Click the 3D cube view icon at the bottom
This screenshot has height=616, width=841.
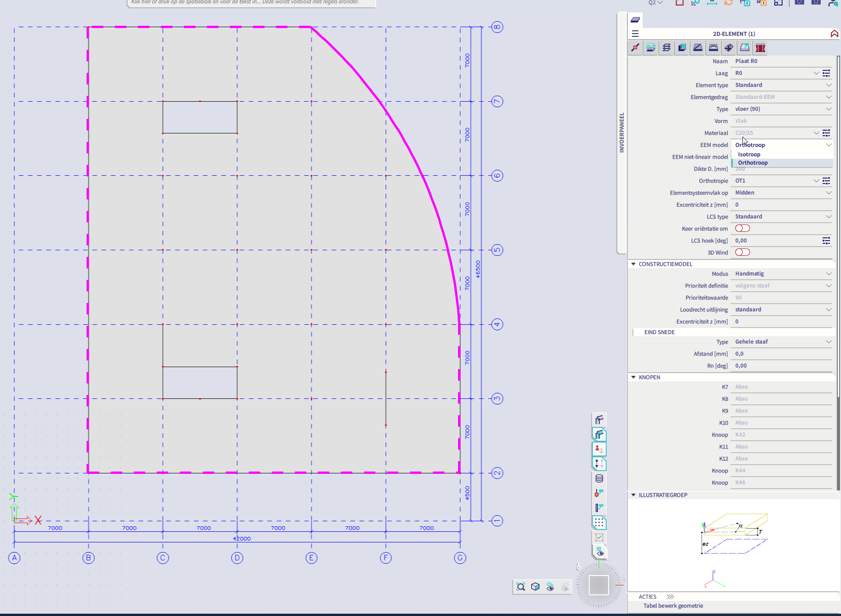[x=535, y=587]
